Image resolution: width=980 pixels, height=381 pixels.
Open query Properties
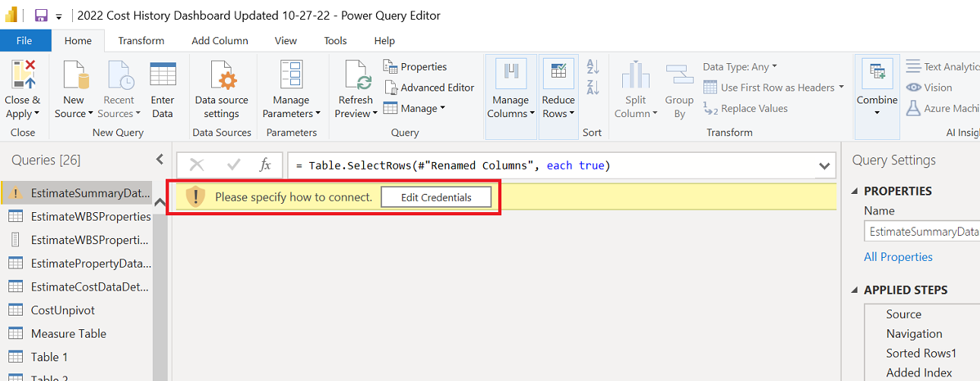[x=415, y=67]
